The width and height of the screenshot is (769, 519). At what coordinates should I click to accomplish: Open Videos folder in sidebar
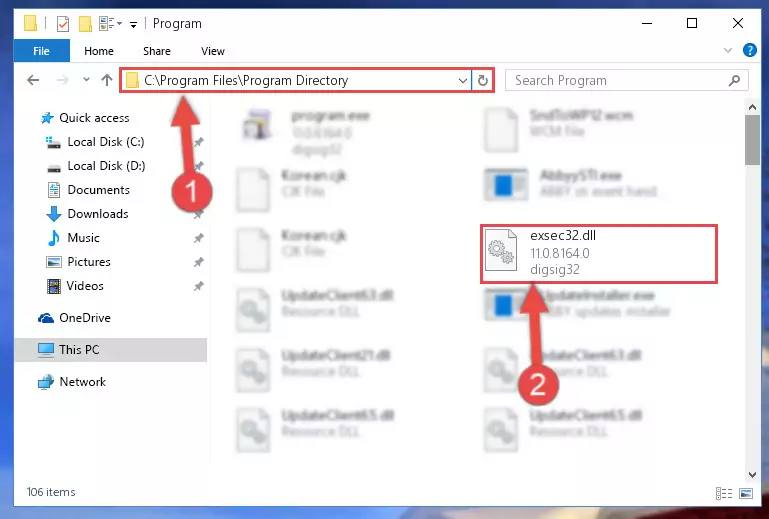[x=85, y=286]
